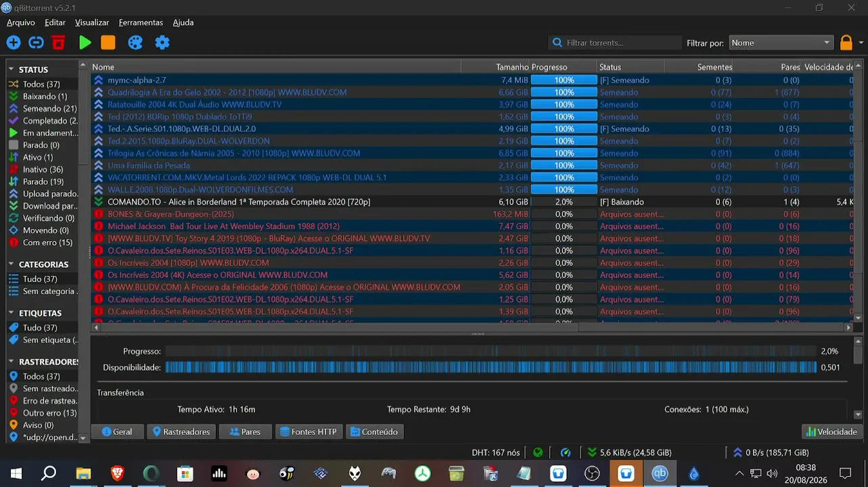Open the Velocidade graph tab
Image resolution: width=868 pixels, height=487 pixels.
coord(832,432)
